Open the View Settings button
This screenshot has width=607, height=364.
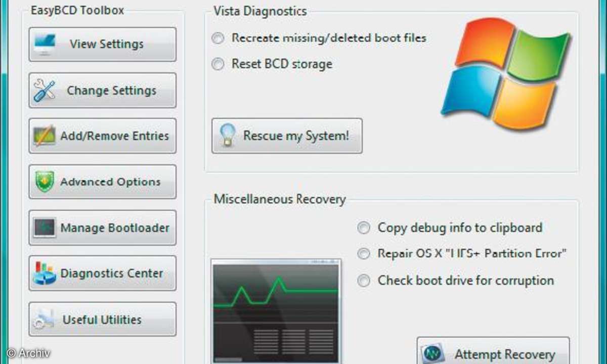103,44
